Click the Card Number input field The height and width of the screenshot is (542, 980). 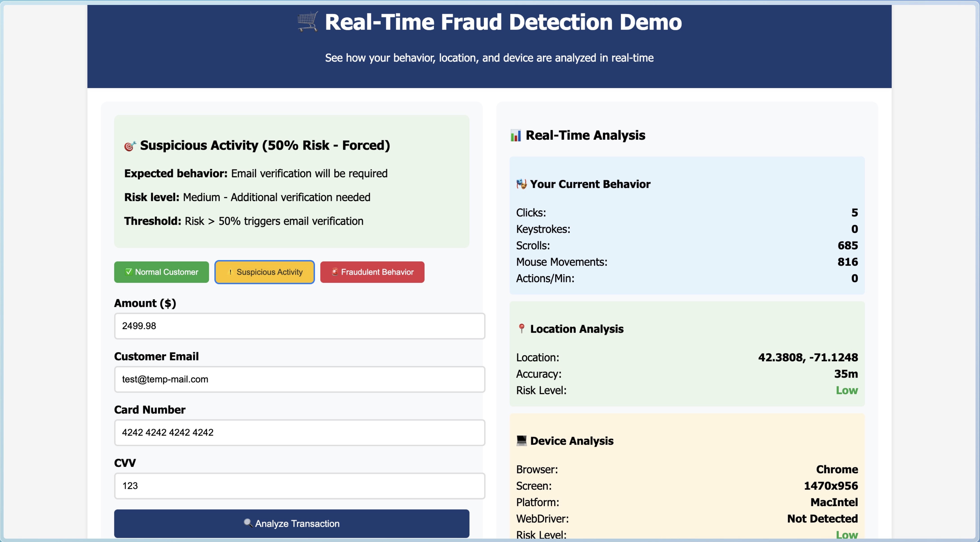[x=299, y=432]
